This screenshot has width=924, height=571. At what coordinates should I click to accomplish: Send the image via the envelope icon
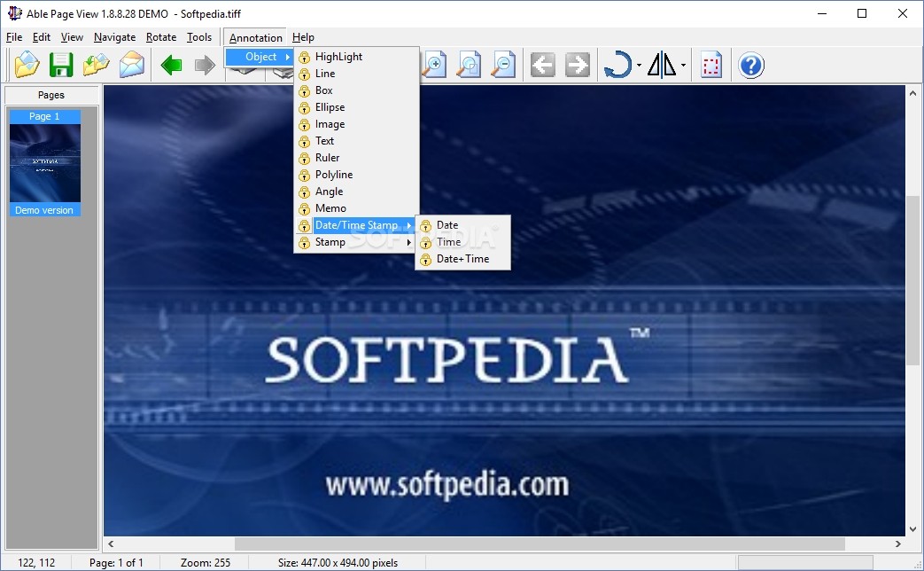pos(131,65)
